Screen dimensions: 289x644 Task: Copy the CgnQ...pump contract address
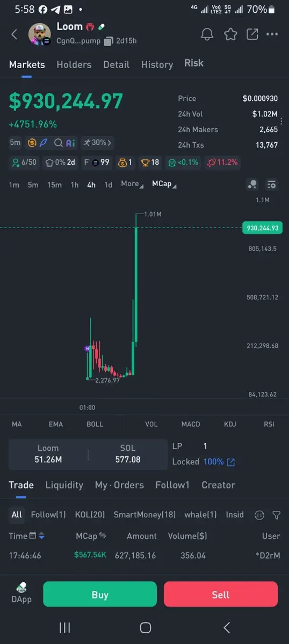point(109,41)
